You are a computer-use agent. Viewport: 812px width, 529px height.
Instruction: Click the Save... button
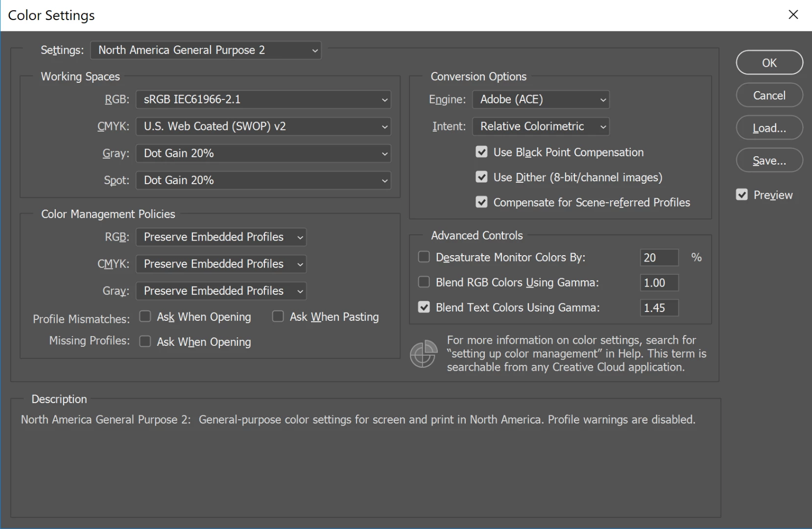tap(769, 160)
